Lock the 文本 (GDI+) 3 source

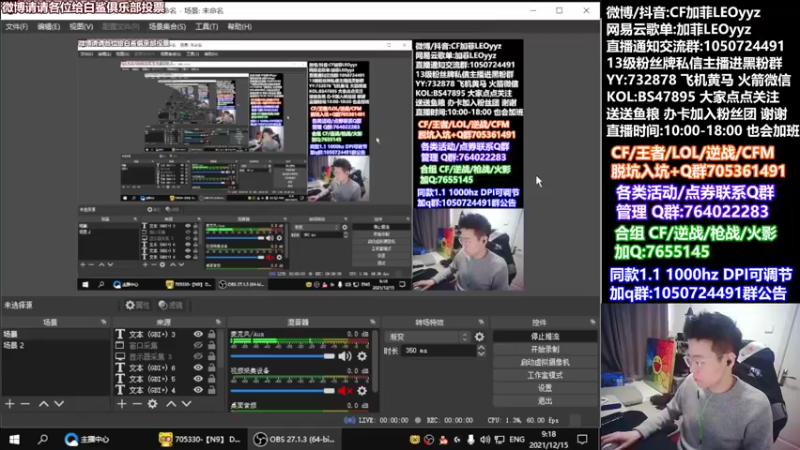211,334
